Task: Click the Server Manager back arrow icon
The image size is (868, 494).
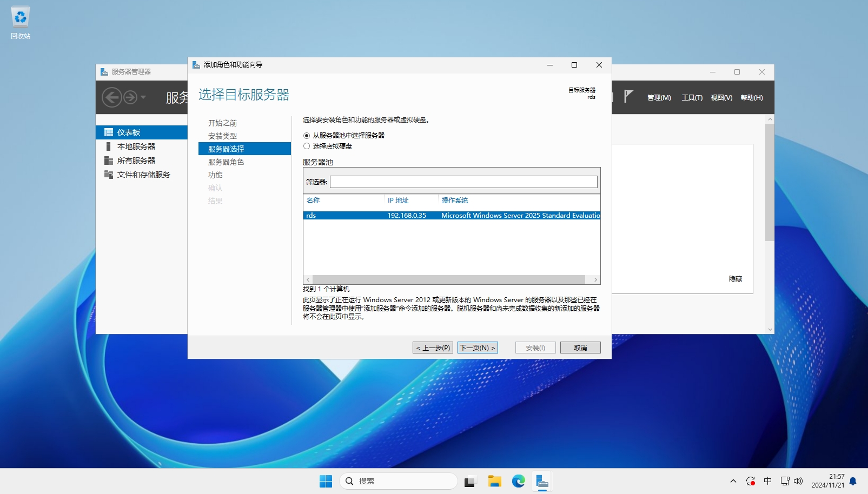Action: click(112, 97)
